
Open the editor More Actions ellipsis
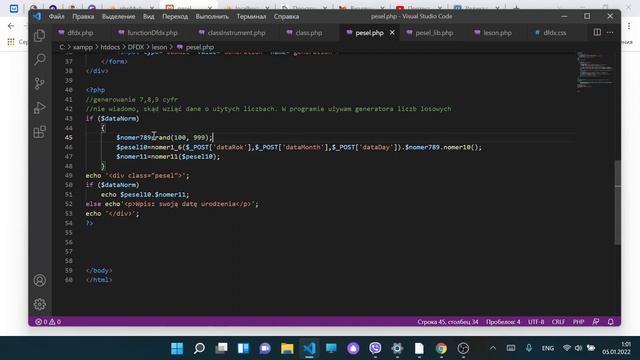coord(610,32)
